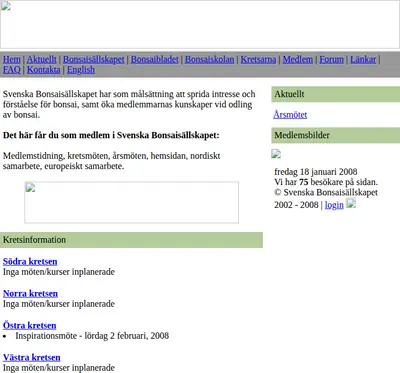The width and height of the screenshot is (400, 373).
Task: Open the Hem navigation link
Action: 12,60
